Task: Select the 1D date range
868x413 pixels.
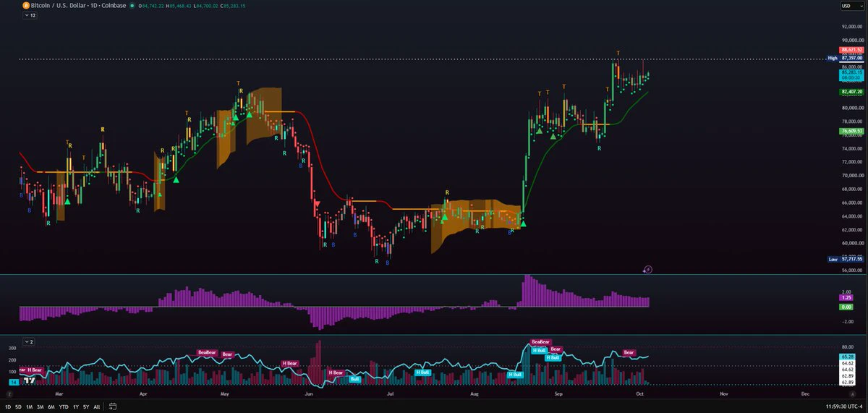Action: coord(7,406)
